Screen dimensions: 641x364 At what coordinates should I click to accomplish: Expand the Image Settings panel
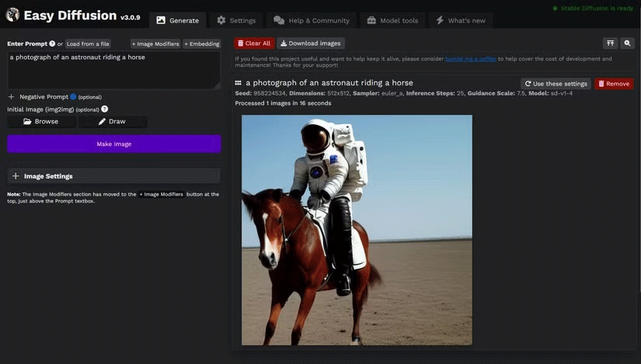114,176
